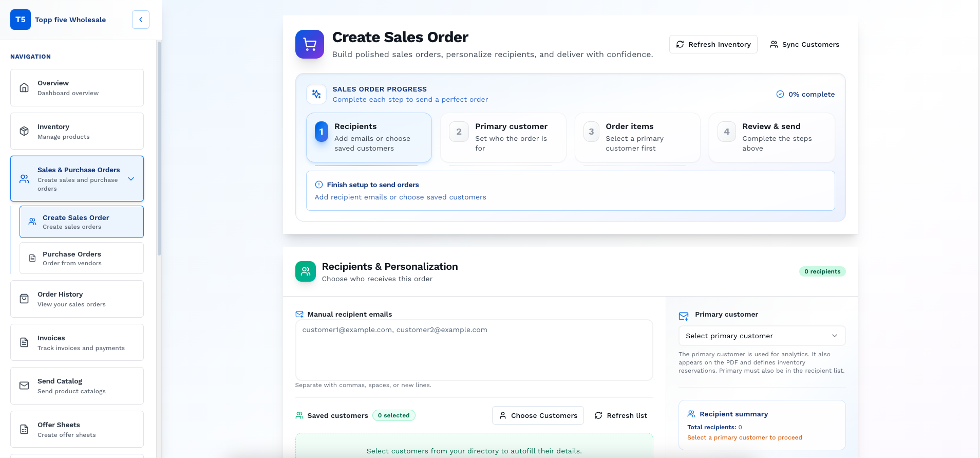Select step 2 Primary customer
The height and width of the screenshot is (458, 980).
[x=503, y=137]
